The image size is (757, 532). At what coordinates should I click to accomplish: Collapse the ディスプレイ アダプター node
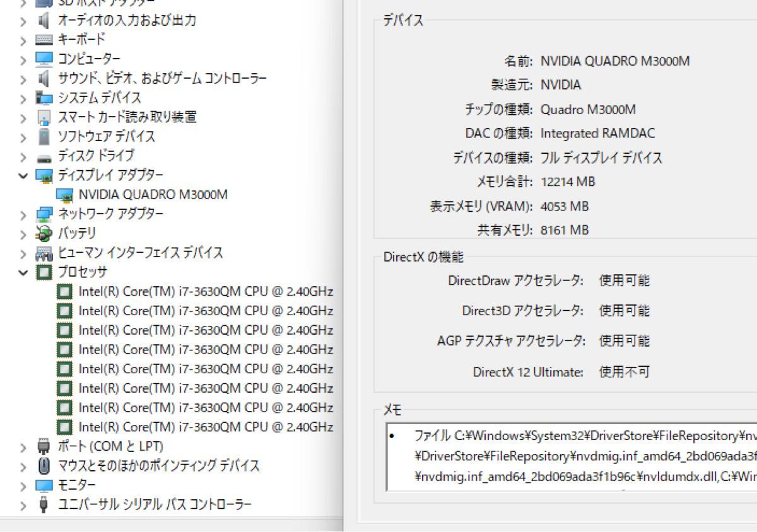pos(23,176)
